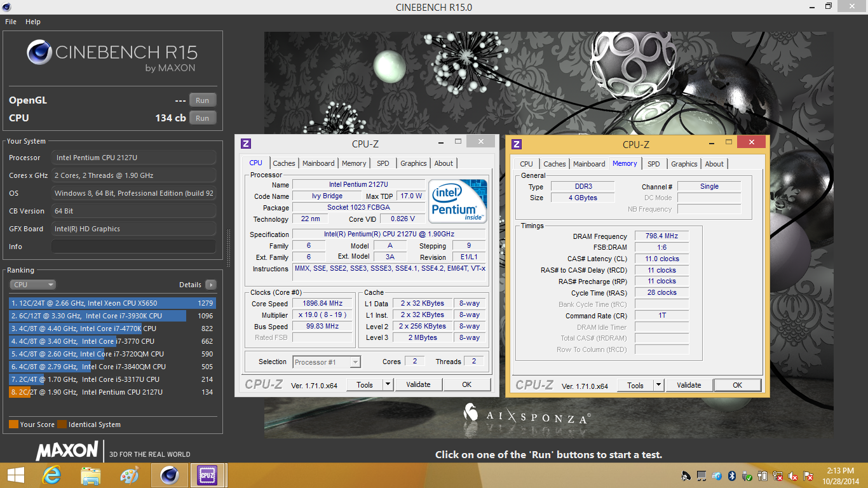Switch to Mainboard tab in right CPU-Z
This screenshot has width=868, height=488.
pyautogui.click(x=589, y=164)
